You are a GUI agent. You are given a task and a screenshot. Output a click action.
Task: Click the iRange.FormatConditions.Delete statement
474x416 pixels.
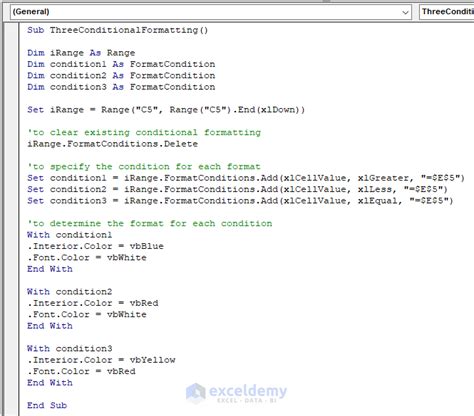pos(112,144)
